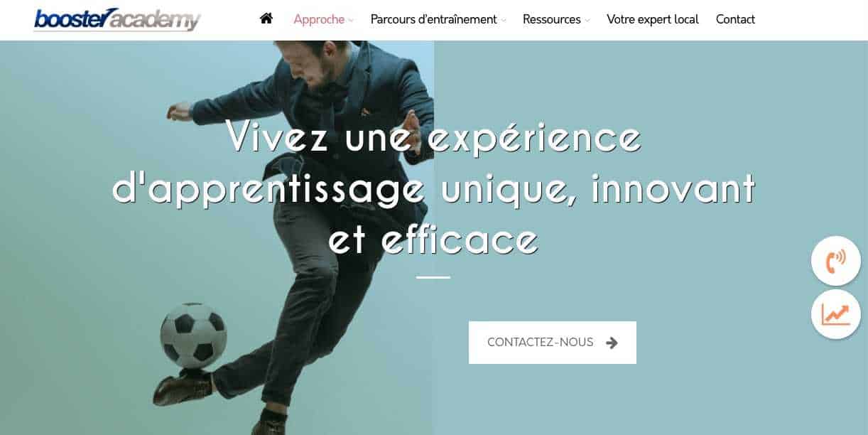The height and width of the screenshot is (435, 868).
Task: Click the word 'academy' in the logo
Action: [156, 21]
